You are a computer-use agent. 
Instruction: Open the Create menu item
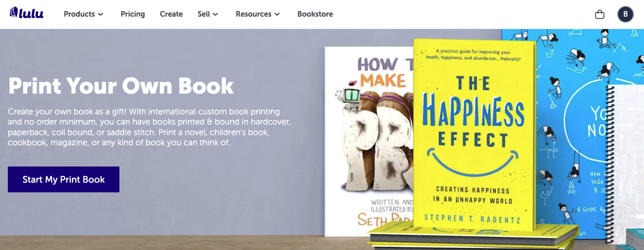point(171,14)
